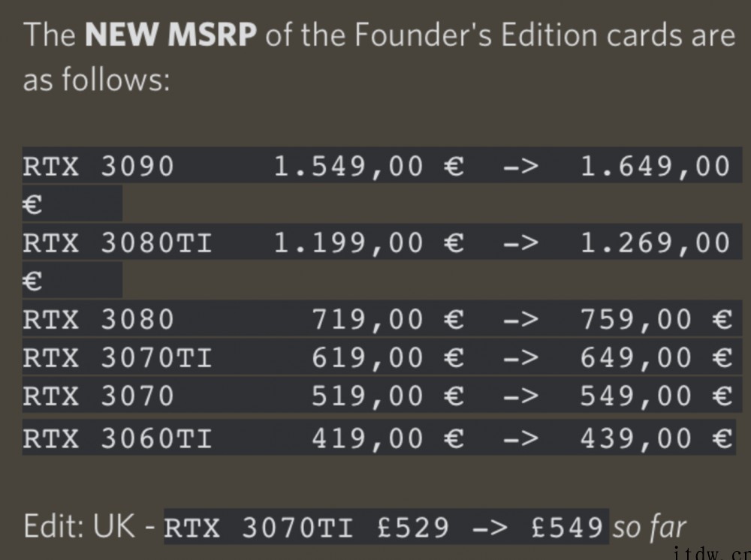
Task: Click the 549,00 € new price
Action: coord(656,396)
